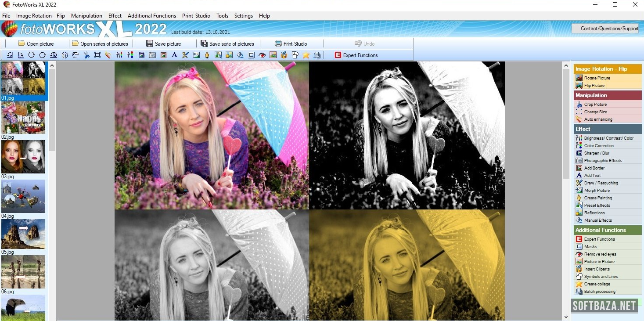Click the red-eye removal icon in the toolbar

click(x=262, y=55)
